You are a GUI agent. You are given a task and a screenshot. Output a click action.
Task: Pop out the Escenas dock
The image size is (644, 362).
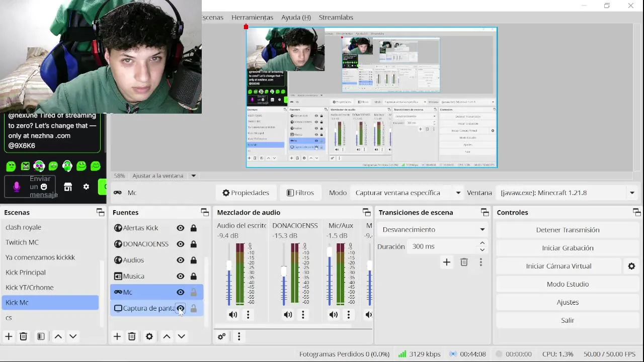coord(101,212)
